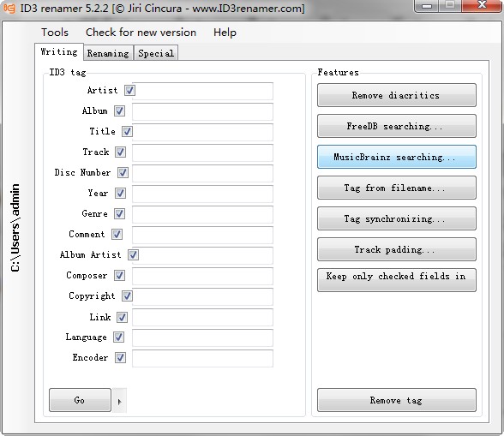Click the Genre text field

(203, 214)
